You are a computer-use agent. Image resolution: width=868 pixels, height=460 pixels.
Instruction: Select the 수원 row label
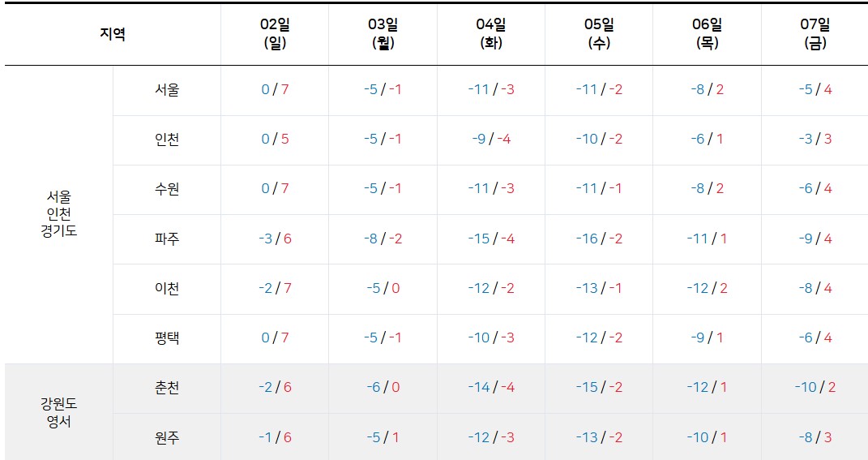pos(167,189)
